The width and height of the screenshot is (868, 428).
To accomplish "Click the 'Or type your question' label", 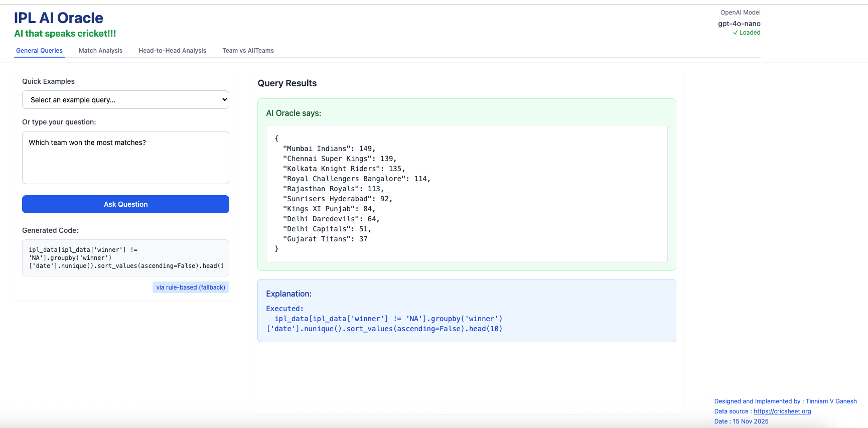I will pos(59,122).
